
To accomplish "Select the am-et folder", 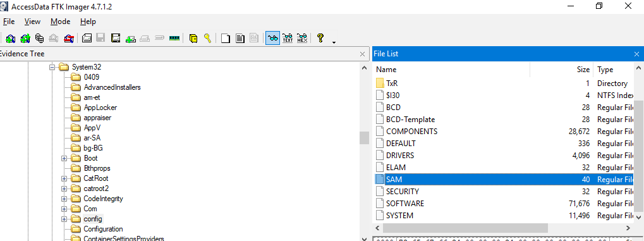I will pos(92,97).
